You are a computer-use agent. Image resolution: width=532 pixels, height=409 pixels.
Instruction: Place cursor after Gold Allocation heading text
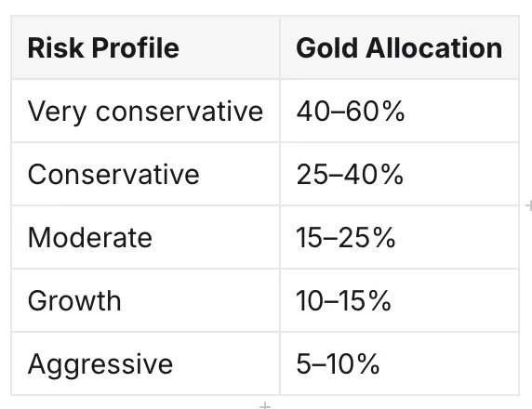pyautogui.click(x=503, y=47)
